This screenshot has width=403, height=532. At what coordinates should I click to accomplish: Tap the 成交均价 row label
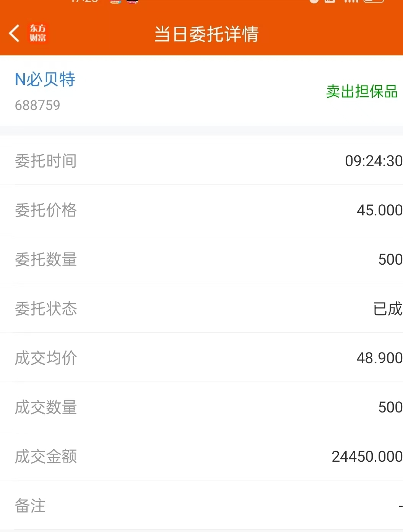(46, 358)
